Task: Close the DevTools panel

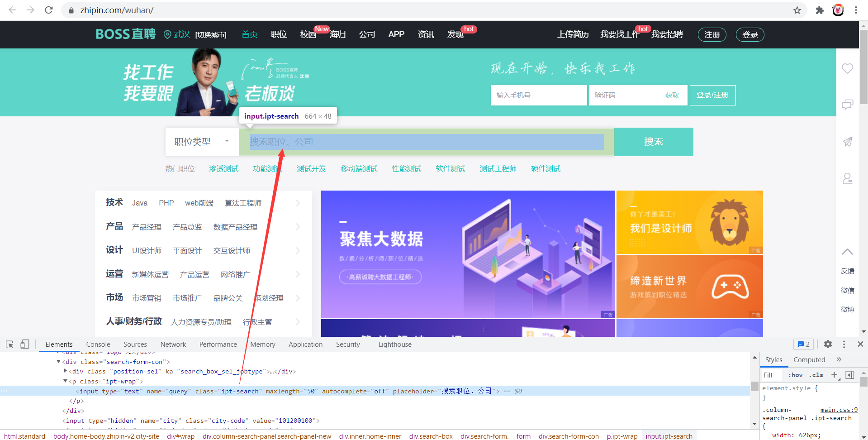Action: [x=860, y=344]
